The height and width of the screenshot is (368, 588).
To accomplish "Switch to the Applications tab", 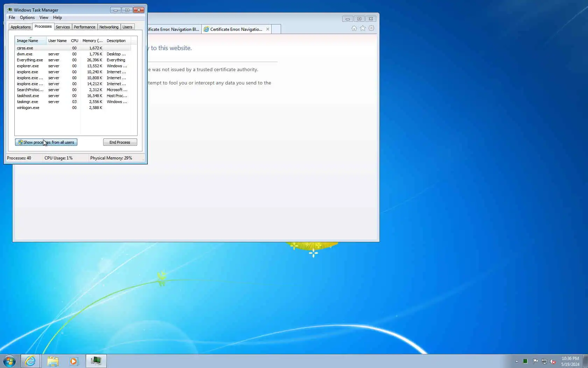I will (21, 27).
